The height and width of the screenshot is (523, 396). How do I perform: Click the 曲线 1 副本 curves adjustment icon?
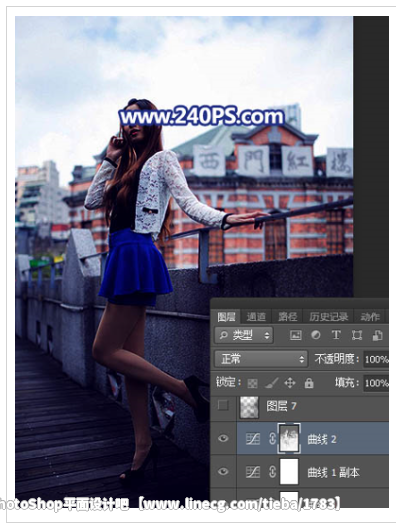tap(253, 472)
